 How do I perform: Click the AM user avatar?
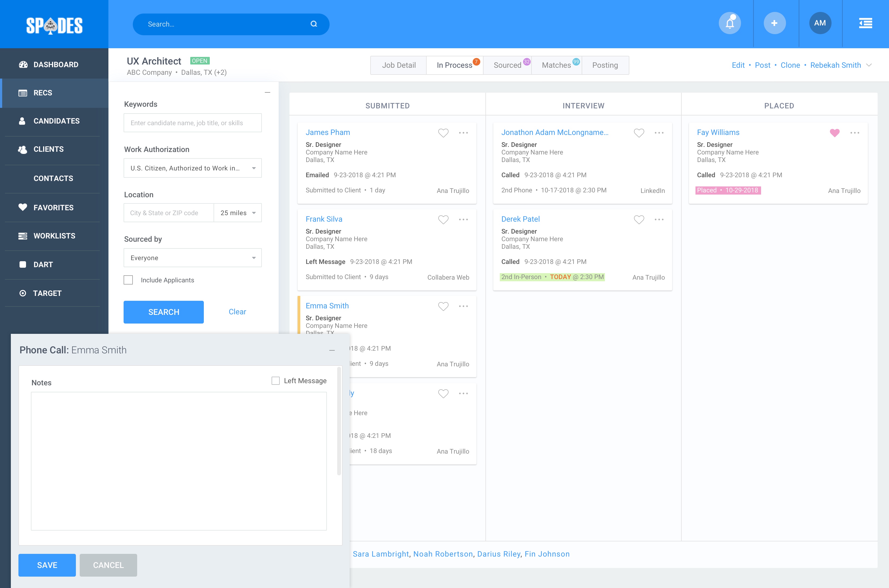point(820,23)
